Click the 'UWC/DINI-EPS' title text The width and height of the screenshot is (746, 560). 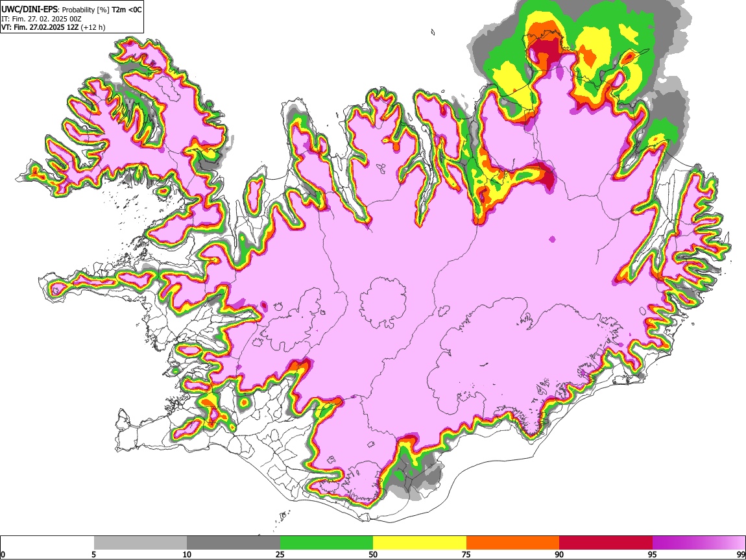[29, 10]
